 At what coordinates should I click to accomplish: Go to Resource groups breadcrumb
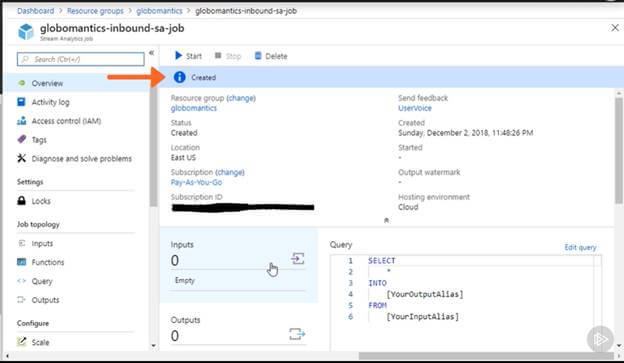[x=95, y=11]
